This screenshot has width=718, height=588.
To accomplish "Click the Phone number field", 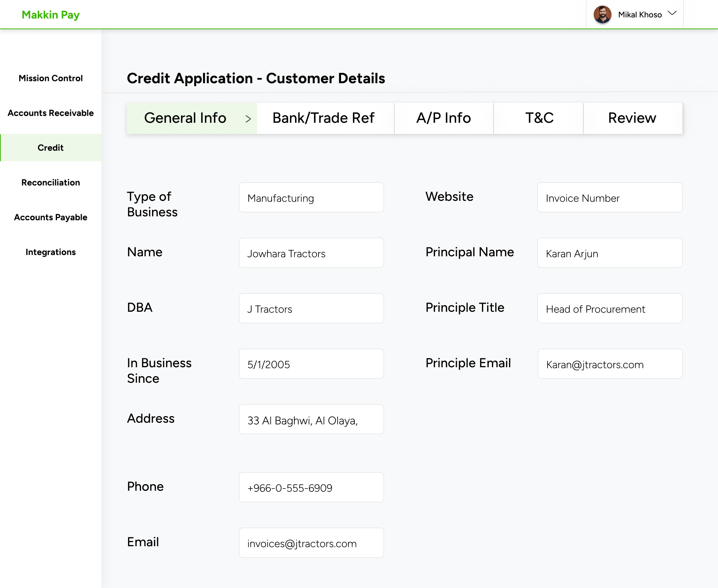I will [311, 487].
